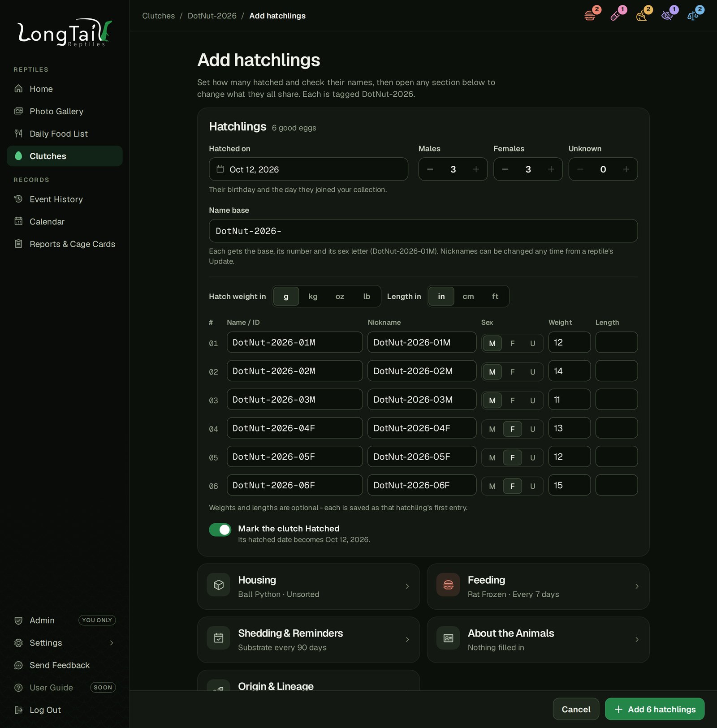Open the broom cleaning reminders icon

(x=642, y=16)
